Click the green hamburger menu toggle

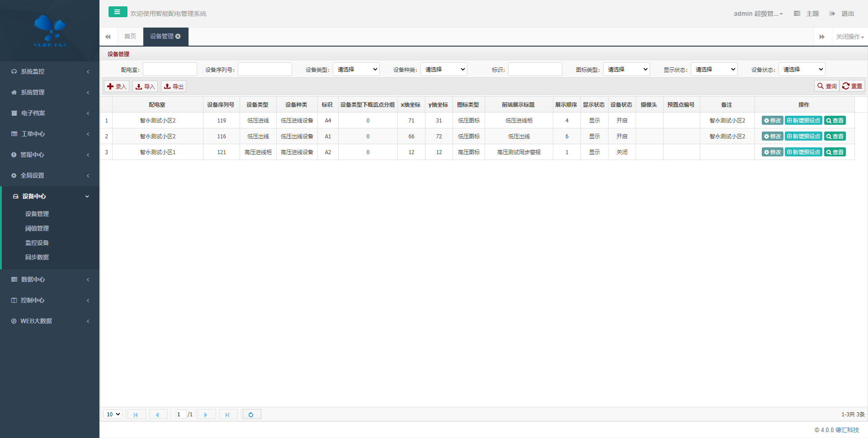click(118, 12)
